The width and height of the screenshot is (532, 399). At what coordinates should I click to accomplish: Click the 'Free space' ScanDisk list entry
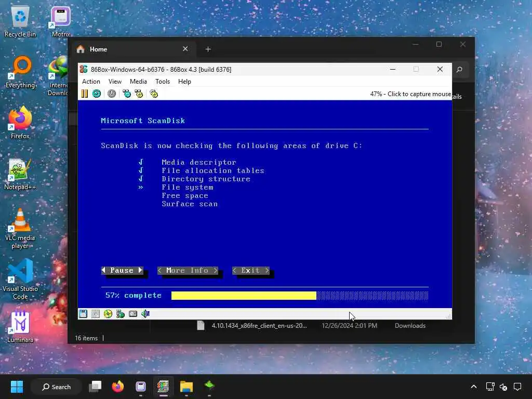pyautogui.click(x=185, y=196)
